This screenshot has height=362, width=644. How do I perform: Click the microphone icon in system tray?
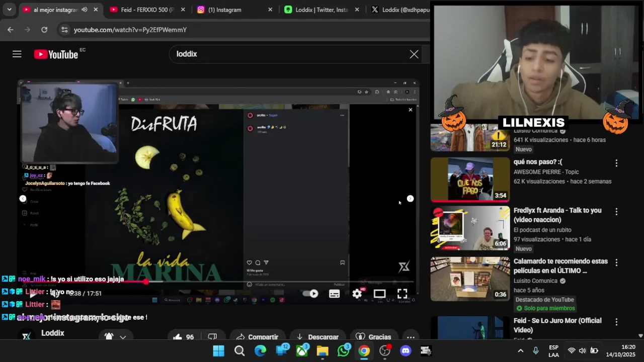click(536, 350)
